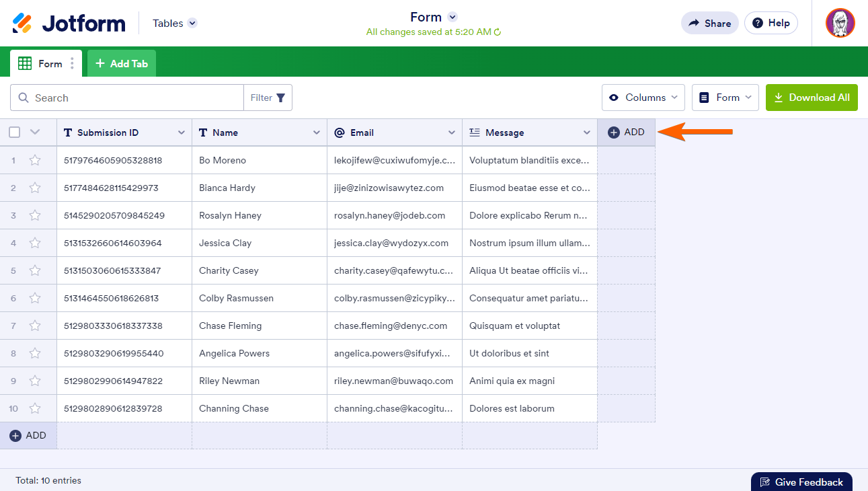This screenshot has height=491, width=868.
Task: Open the Give Feedback panel
Action: point(801,482)
